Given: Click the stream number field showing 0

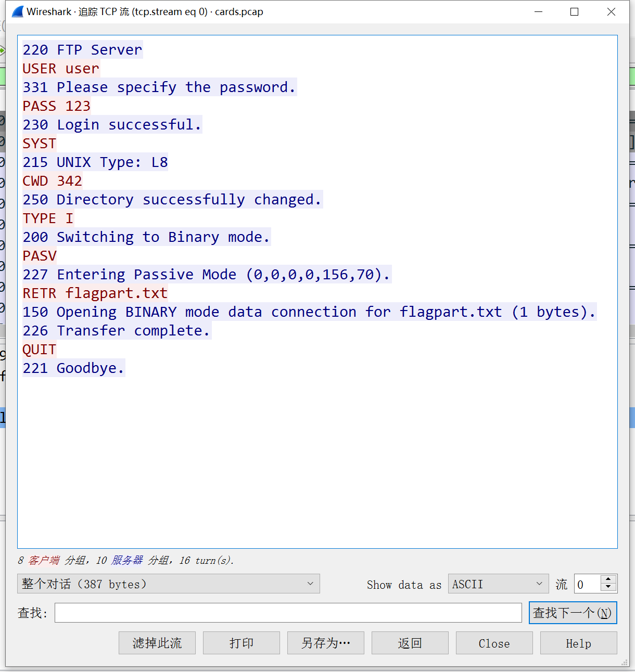Looking at the screenshot, I should pyautogui.click(x=587, y=584).
